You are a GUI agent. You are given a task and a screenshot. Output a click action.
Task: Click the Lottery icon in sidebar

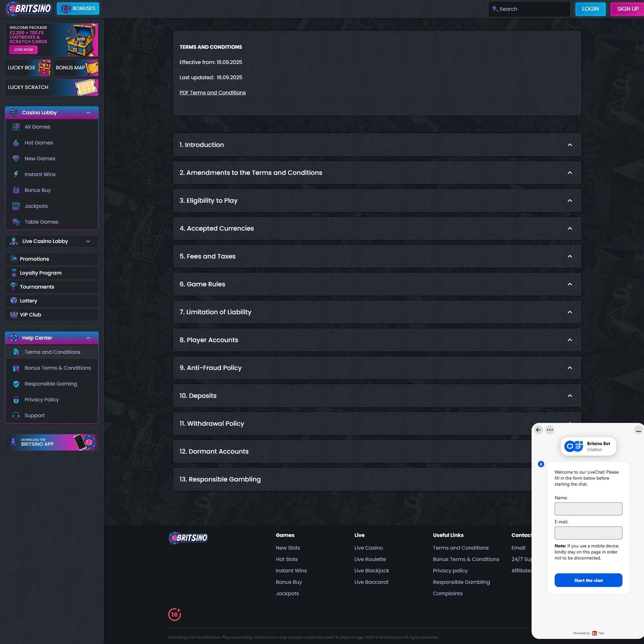[14, 301]
